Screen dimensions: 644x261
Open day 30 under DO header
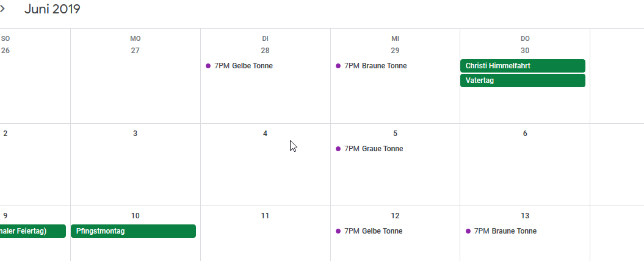pos(525,51)
